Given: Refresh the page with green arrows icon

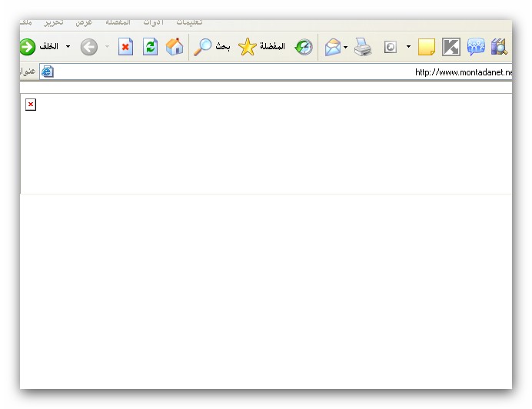Looking at the screenshot, I should point(151,47).
